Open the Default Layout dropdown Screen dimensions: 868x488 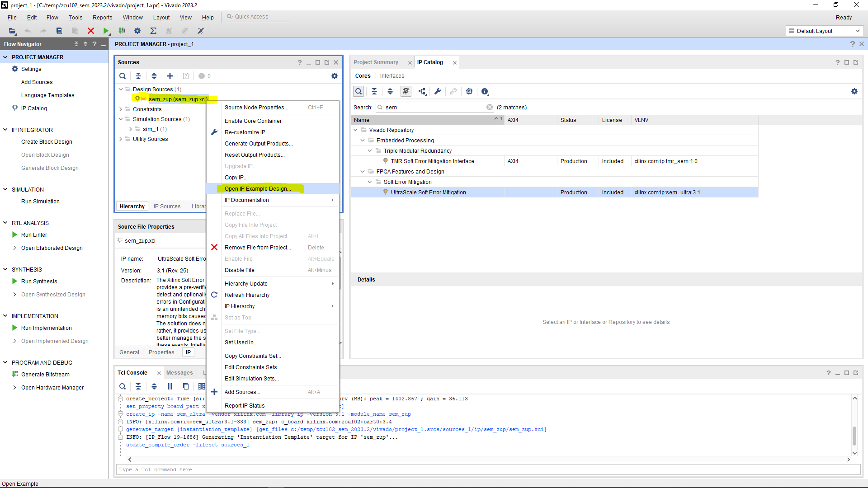point(824,31)
